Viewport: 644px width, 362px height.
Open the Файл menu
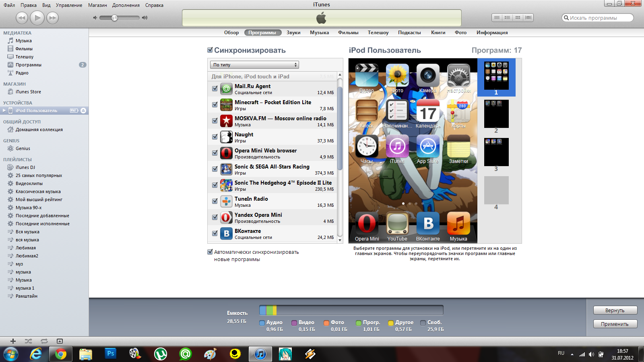tap(9, 5)
